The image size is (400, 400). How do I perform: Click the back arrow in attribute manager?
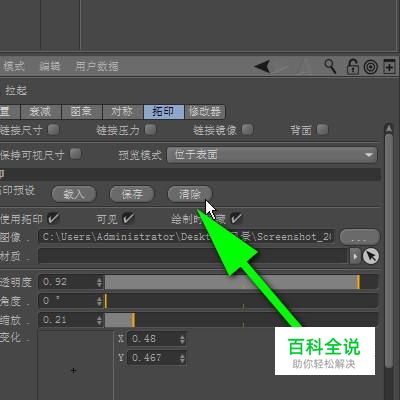click(x=262, y=66)
